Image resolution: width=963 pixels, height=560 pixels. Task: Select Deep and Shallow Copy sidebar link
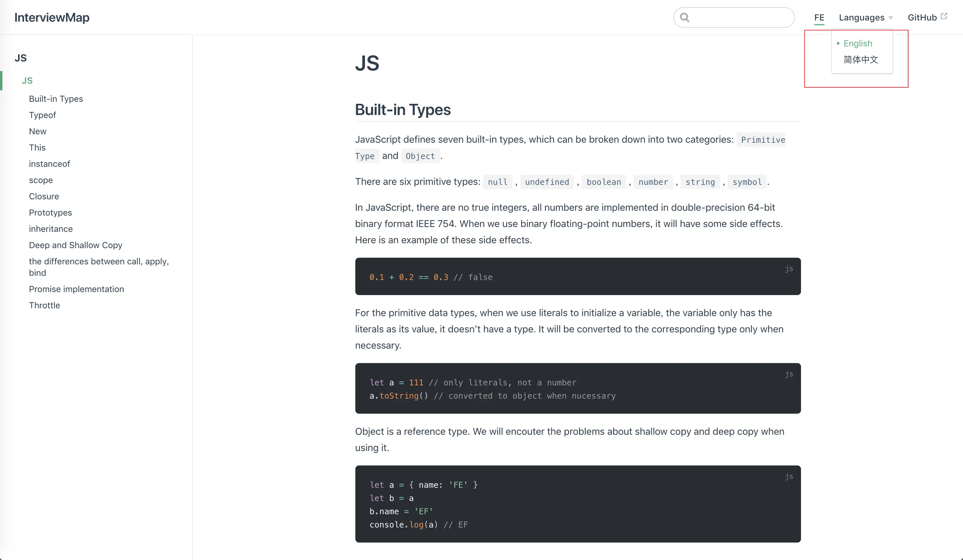click(x=76, y=245)
